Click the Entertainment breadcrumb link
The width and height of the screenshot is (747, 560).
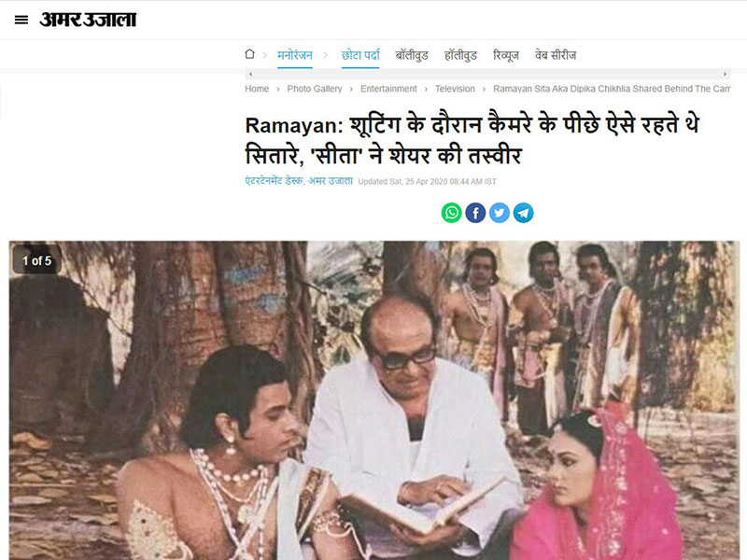[x=388, y=89]
